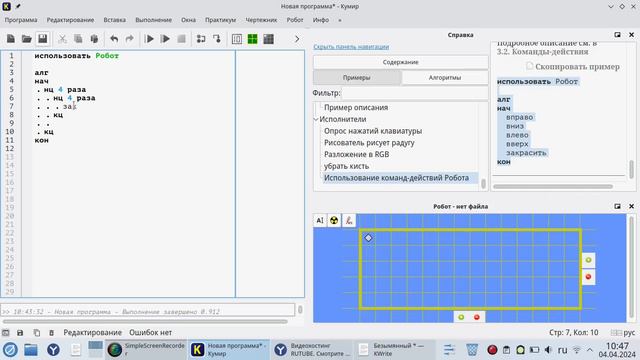This screenshot has width=640, height=360.
Task: Open the RUTUBE browser window in taskbar
Action: coord(311,349)
